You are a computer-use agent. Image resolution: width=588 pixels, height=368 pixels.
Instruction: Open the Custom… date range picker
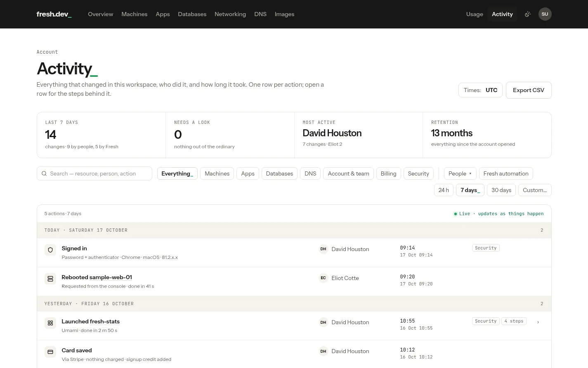[535, 190]
